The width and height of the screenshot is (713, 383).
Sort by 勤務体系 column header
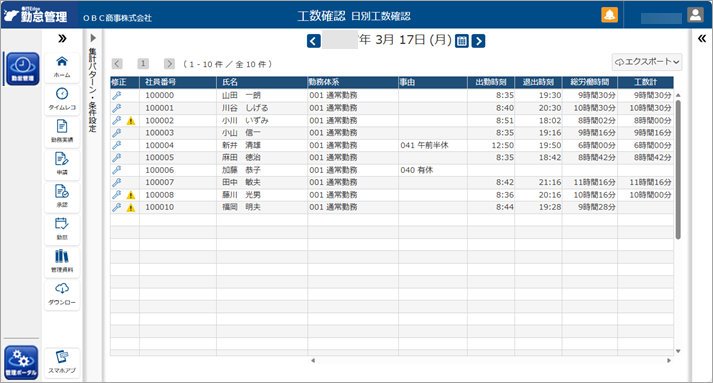pyautogui.click(x=353, y=82)
